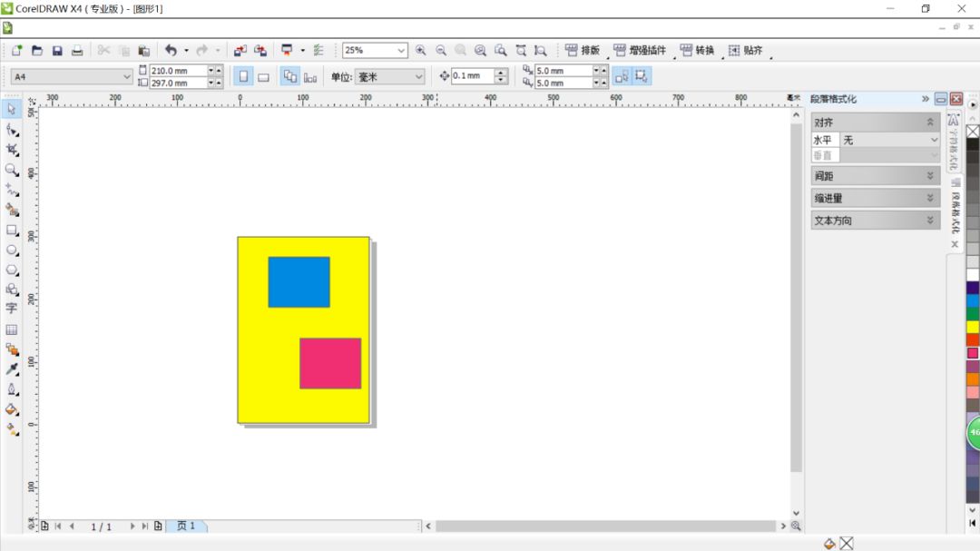Viewport: 980px width, 551px height.
Task: Click the Import icon
Action: [240, 50]
